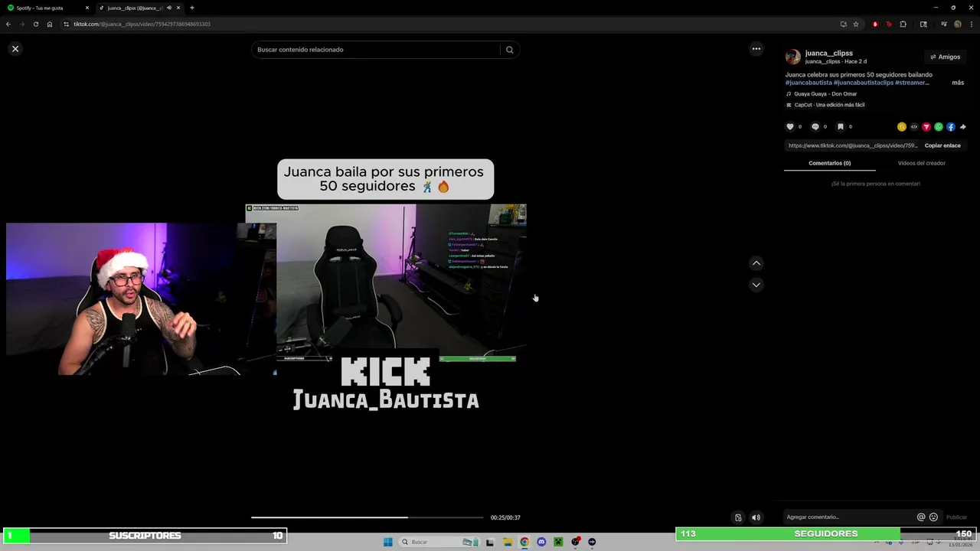
Task: Share video via Facebook icon
Action: 951,127
